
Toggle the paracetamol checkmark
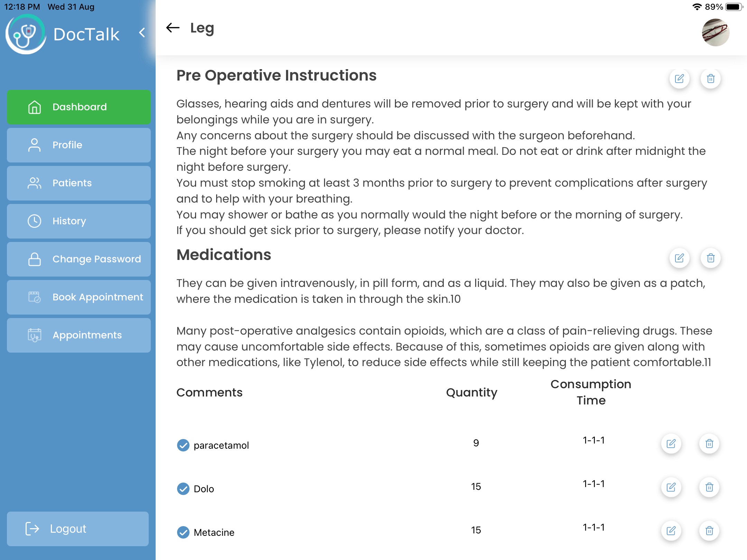tap(183, 445)
